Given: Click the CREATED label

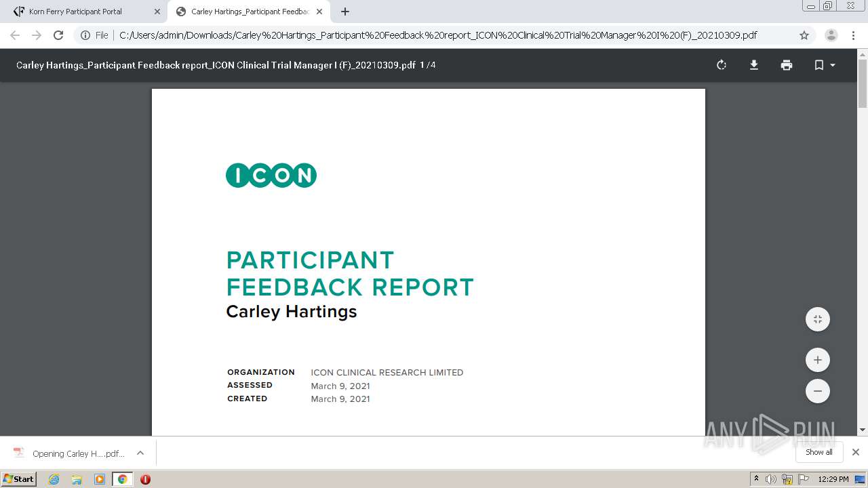Looking at the screenshot, I should click(x=248, y=399).
